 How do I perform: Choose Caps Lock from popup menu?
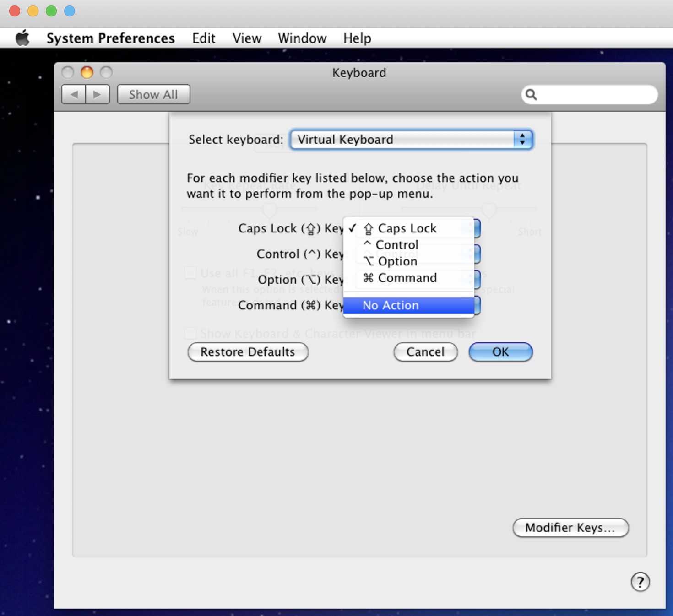(408, 228)
